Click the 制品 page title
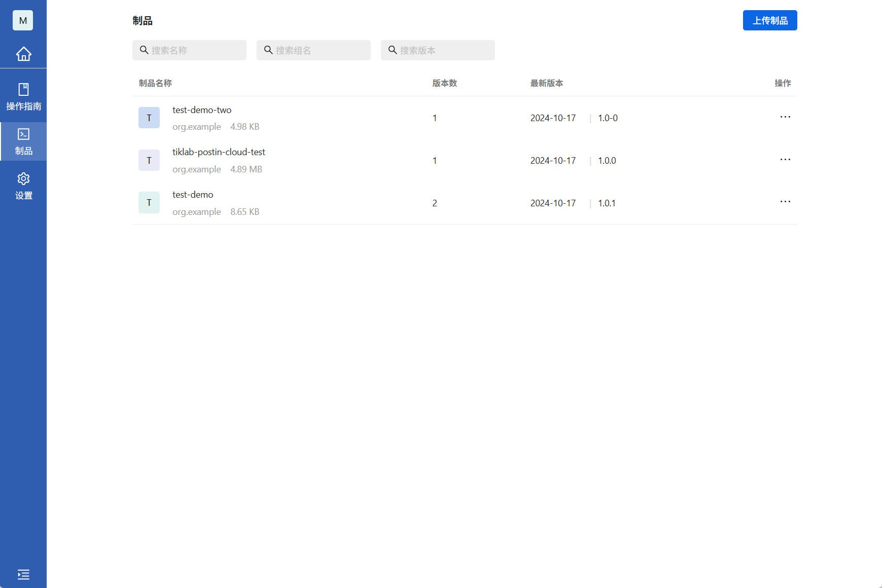Viewport: 882px width, 588px height. pos(143,21)
